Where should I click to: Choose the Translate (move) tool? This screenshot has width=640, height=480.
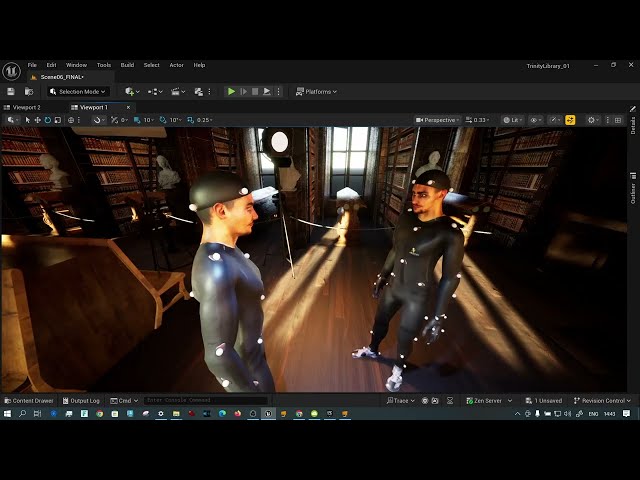click(x=38, y=120)
